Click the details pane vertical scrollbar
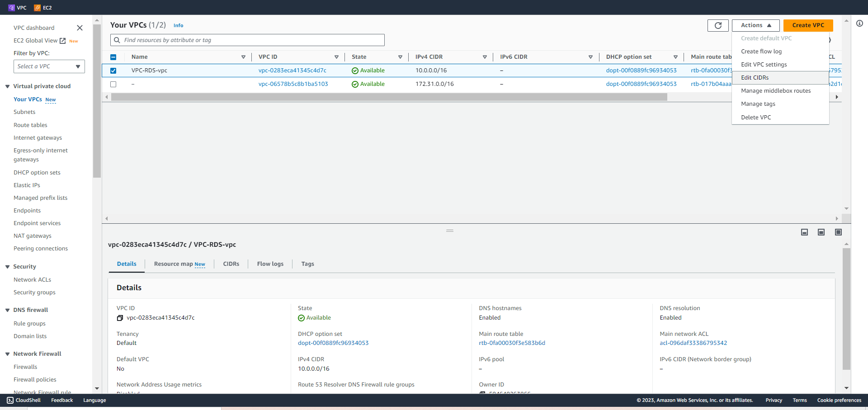The height and width of the screenshot is (410, 868). click(846, 309)
